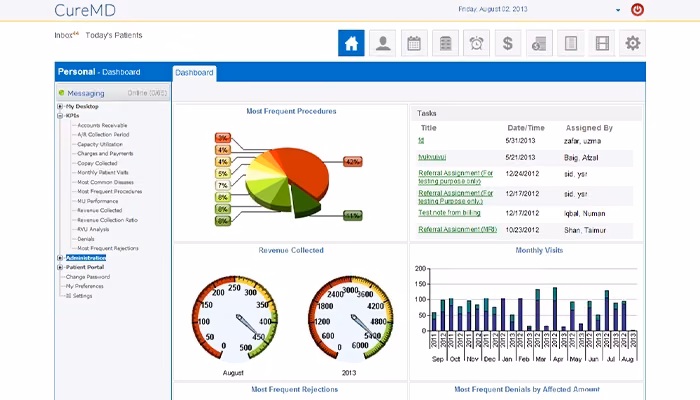Open the Home dashboard icon
700x400 pixels.
point(351,43)
